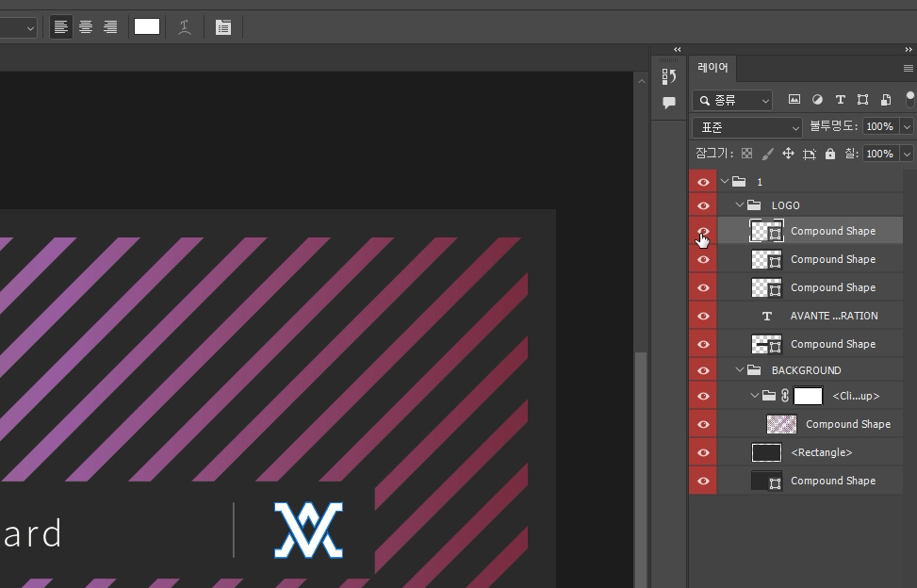
Task: Hide the Clip group visibility eye
Action: (x=703, y=397)
